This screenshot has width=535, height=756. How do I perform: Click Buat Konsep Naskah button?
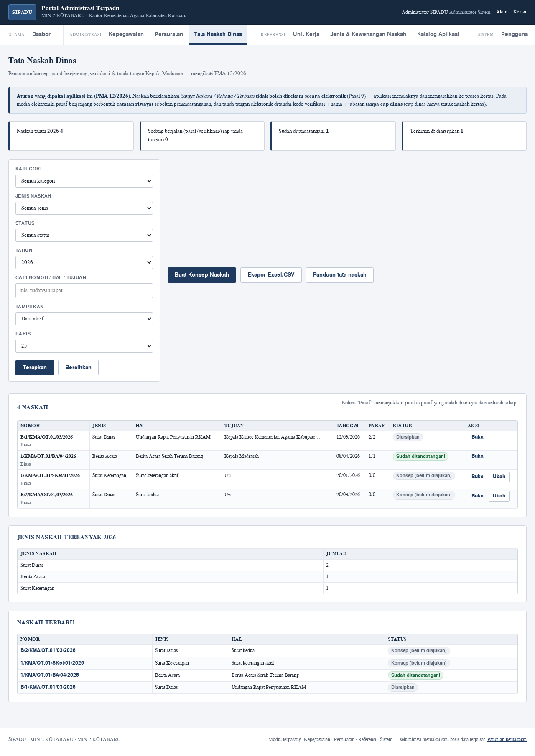coord(202,275)
